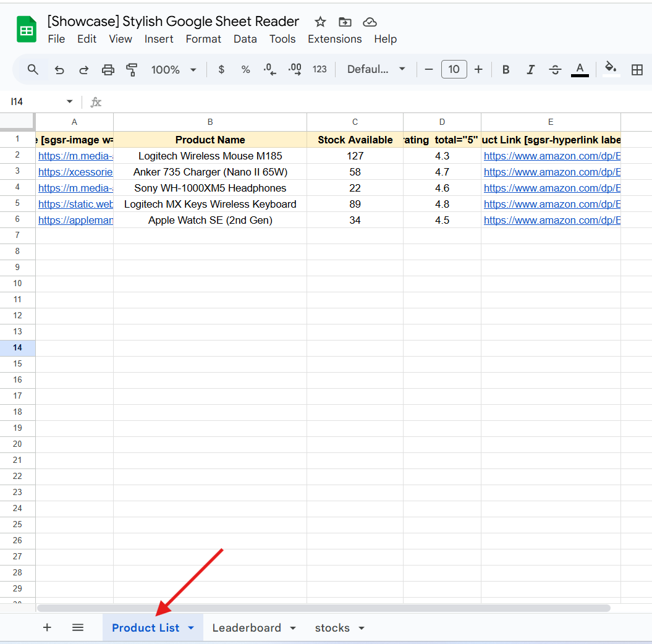Image resolution: width=652 pixels, height=644 pixels.
Task: Add a new sheet
Action: click(x=47, y=627)
